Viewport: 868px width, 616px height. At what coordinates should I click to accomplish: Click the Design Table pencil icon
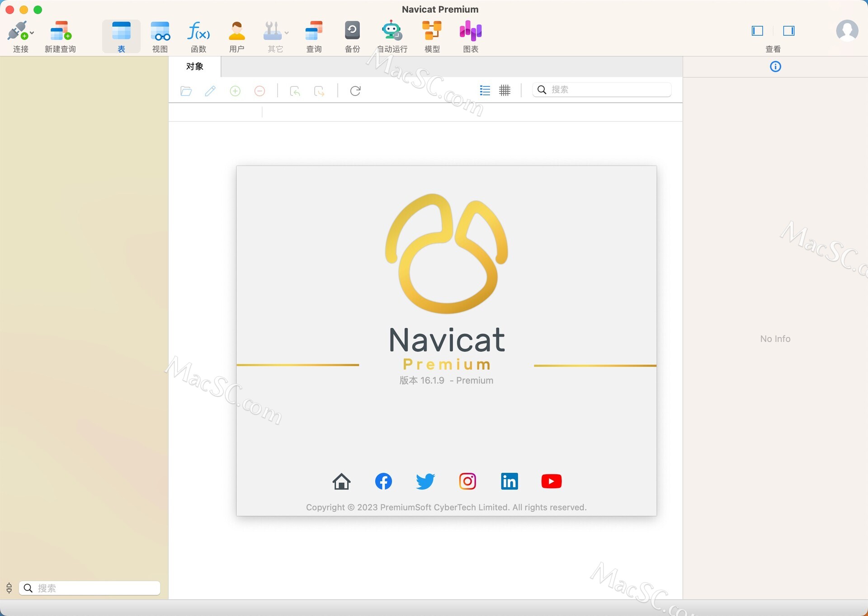(x=210, y=91)
